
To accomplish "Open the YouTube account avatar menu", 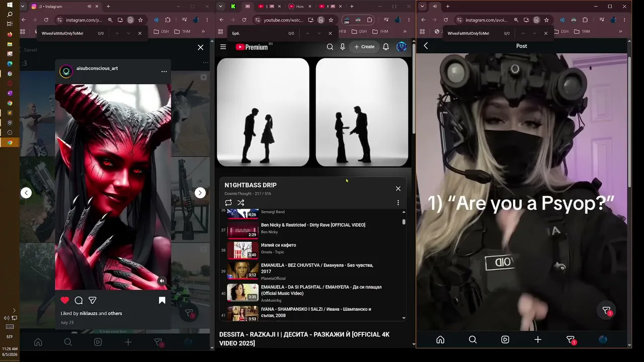I will point(401,47).
